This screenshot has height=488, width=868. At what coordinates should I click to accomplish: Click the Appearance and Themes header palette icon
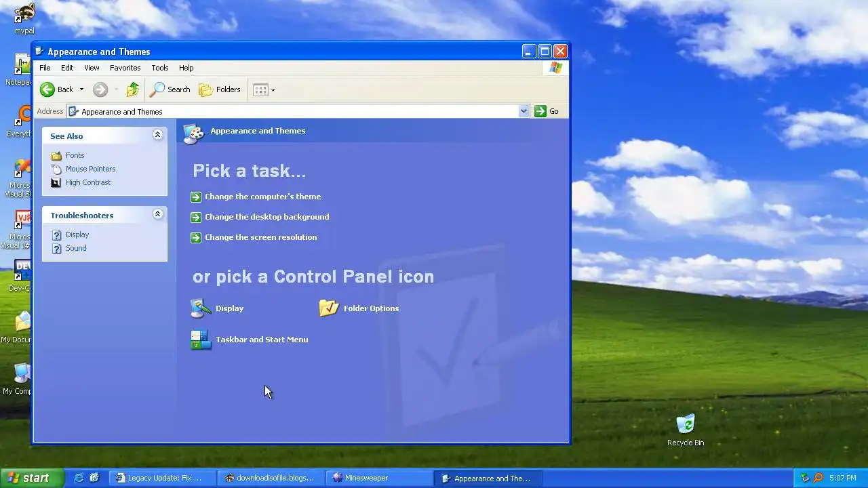click(x=193, y=133)
